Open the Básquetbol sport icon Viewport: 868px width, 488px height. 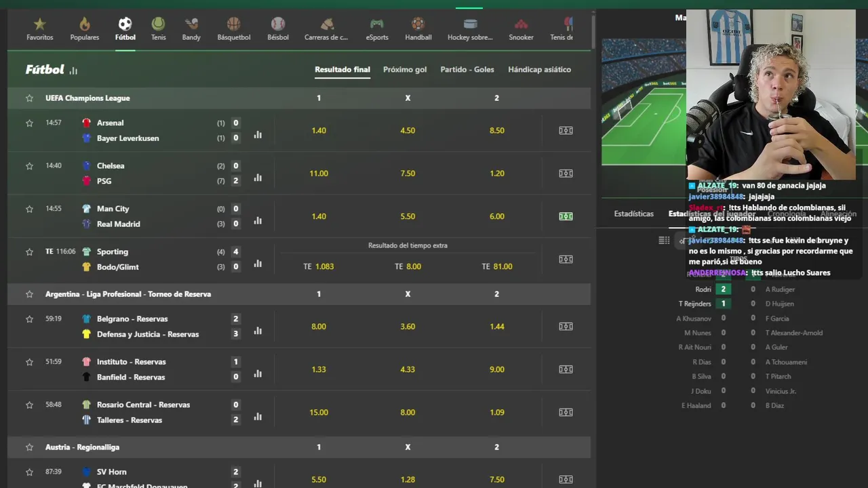click(234, 24)
